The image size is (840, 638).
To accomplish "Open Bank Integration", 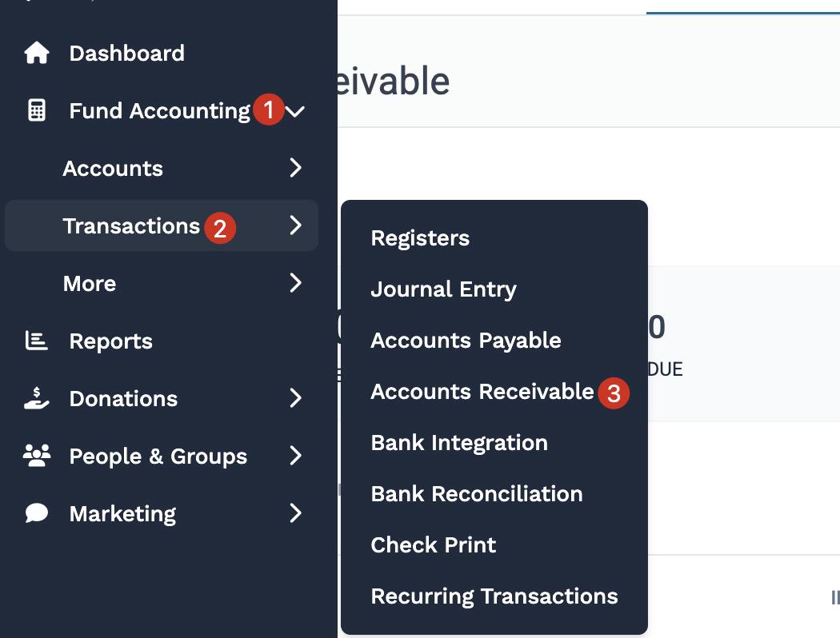I will point(459,443).
